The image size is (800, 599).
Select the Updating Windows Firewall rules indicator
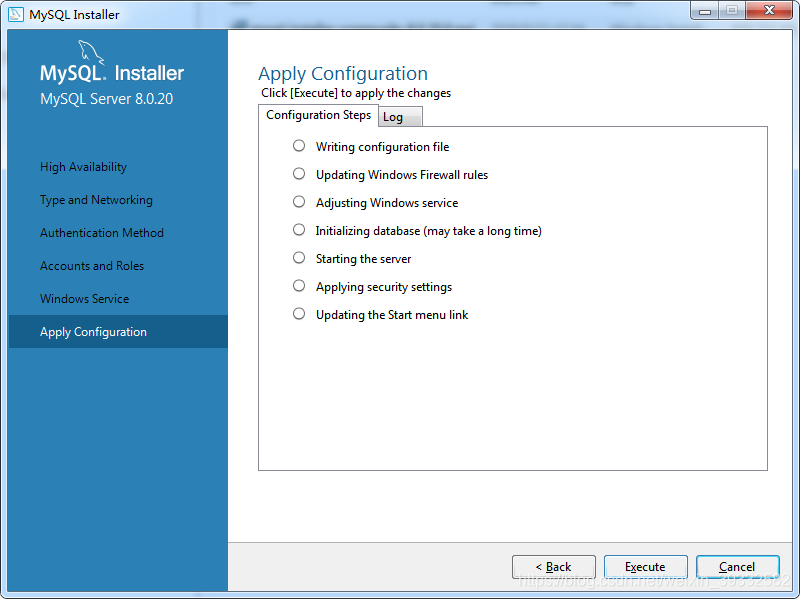(299, 174)
